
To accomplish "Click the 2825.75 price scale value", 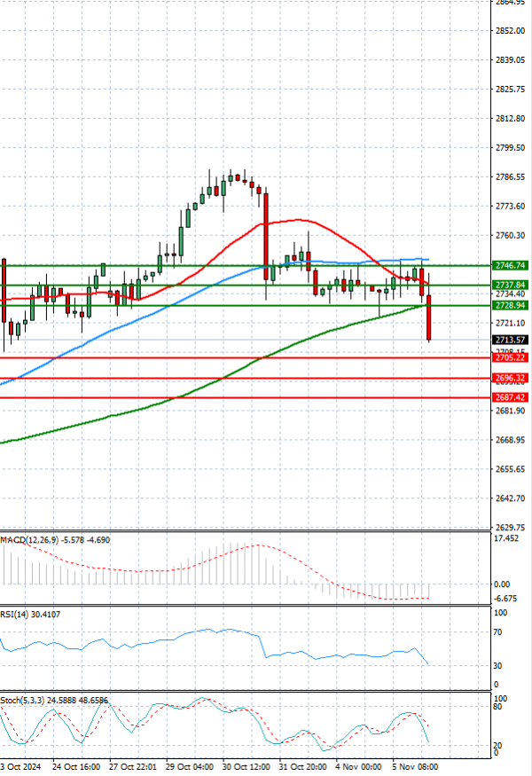I will pyautogui.click(x=510, y=89).
